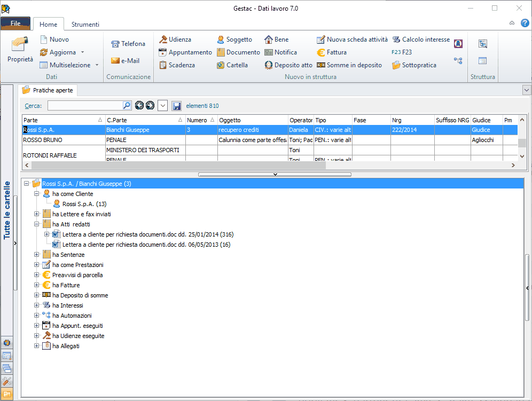Collapse the 'ha come Cliente' node
Viewport: 532px width, 401px height.
(37, 194)
